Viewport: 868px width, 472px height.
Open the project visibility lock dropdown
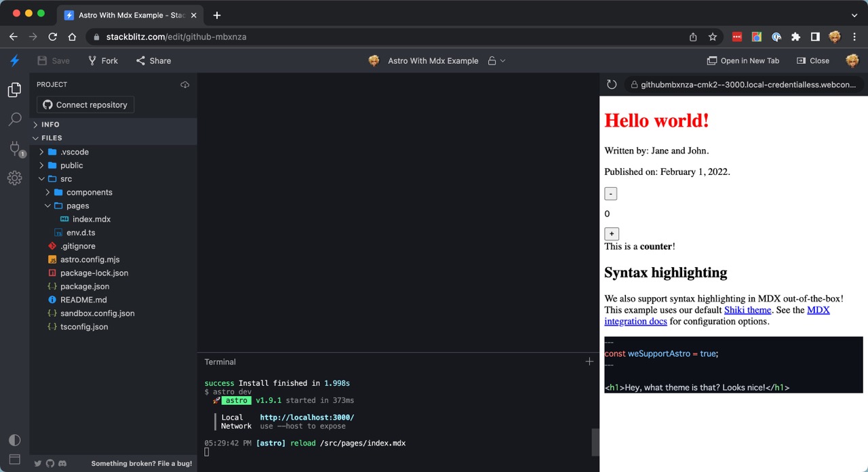497,61
